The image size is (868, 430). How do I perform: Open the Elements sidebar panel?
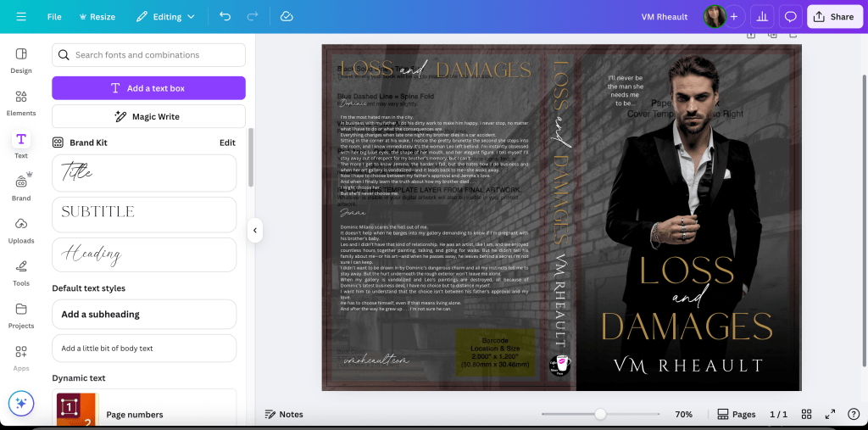(21, 102)
